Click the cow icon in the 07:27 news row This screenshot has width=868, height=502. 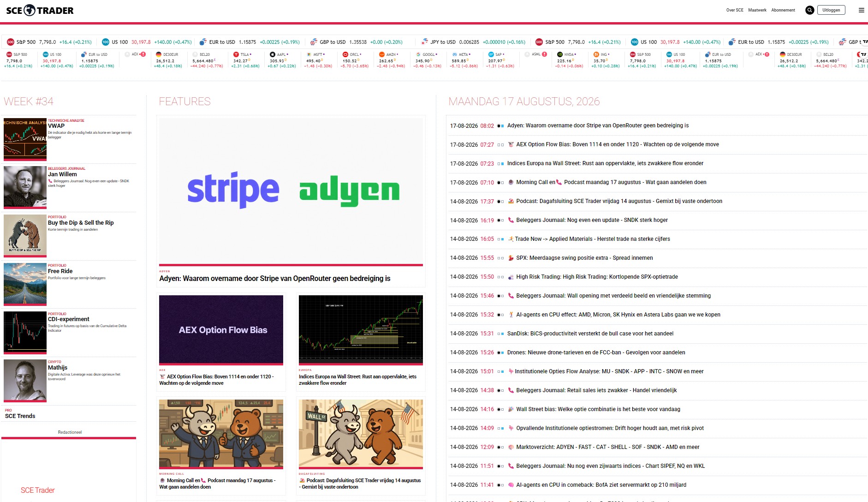point(511,144)
